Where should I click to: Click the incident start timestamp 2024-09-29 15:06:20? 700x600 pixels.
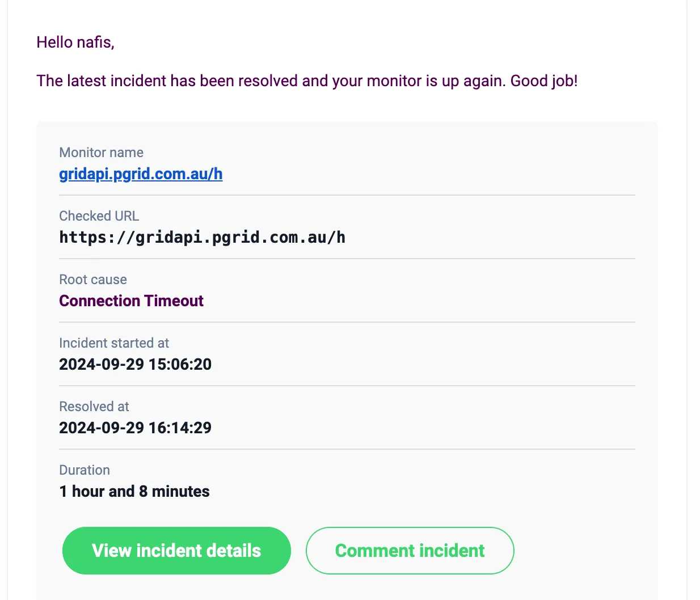[x=135, y=365]
